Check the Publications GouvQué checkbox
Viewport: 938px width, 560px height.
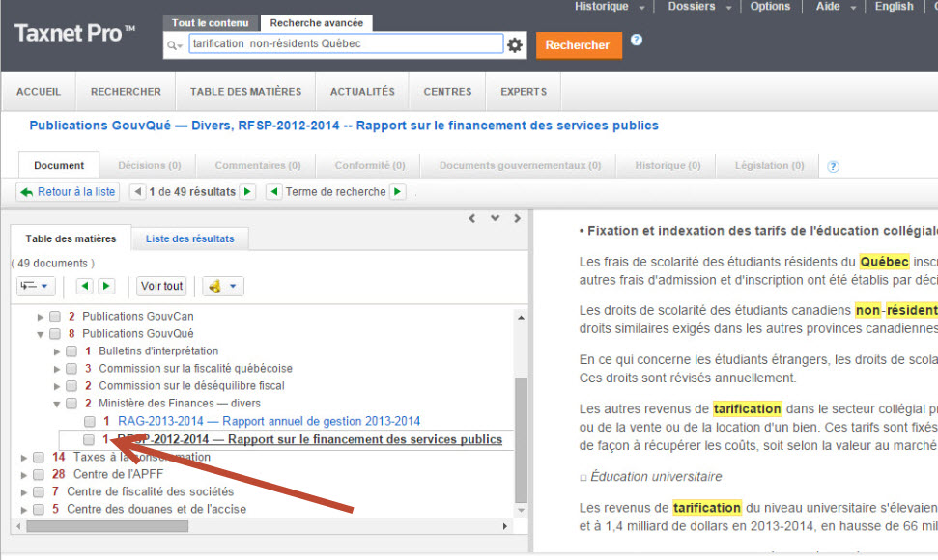55,333
